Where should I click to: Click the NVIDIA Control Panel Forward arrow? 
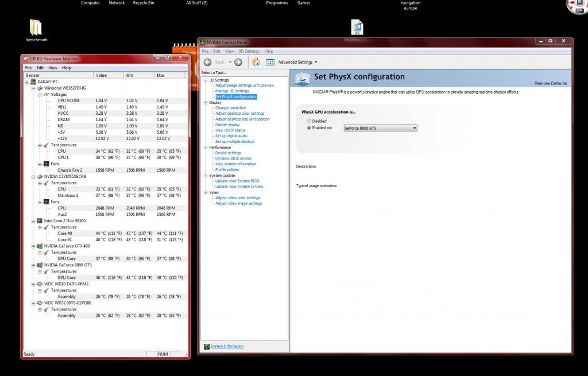[238, 62]
